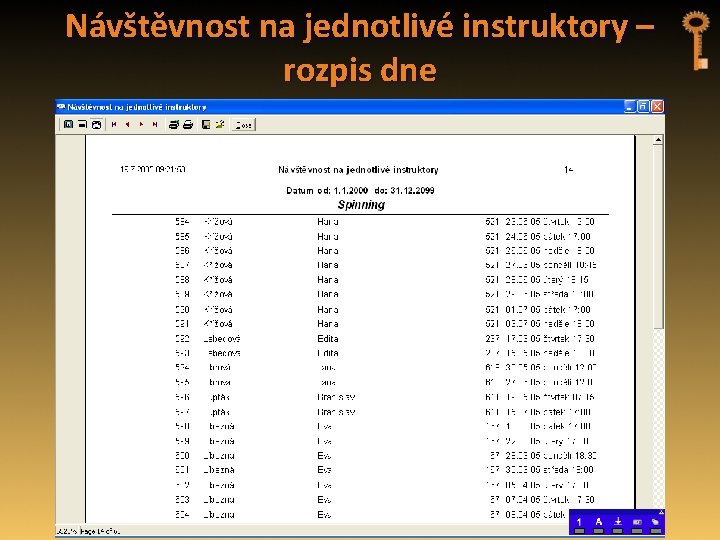Screen dimensions: 720x540
Task: Click the whole-page view icon in toolbar
Action: coord(96,124)
